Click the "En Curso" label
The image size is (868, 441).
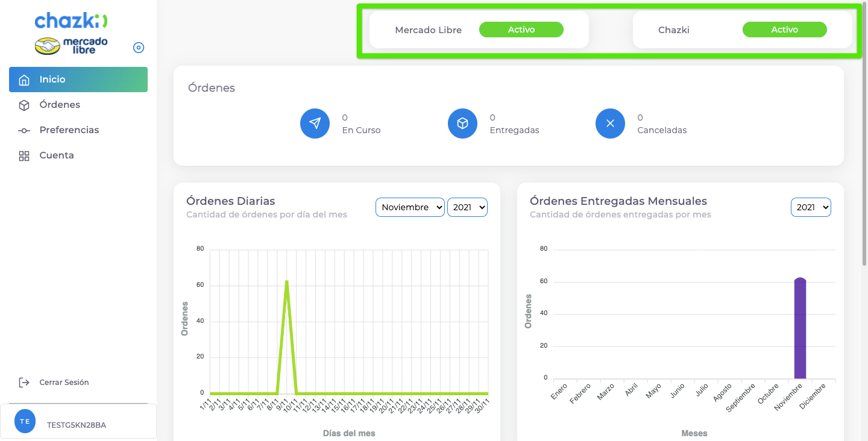click(361, 130)
